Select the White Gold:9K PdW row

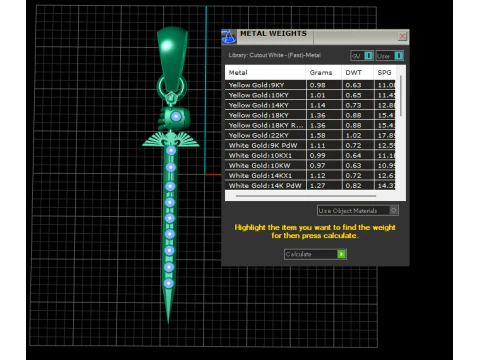click(310, 145)
